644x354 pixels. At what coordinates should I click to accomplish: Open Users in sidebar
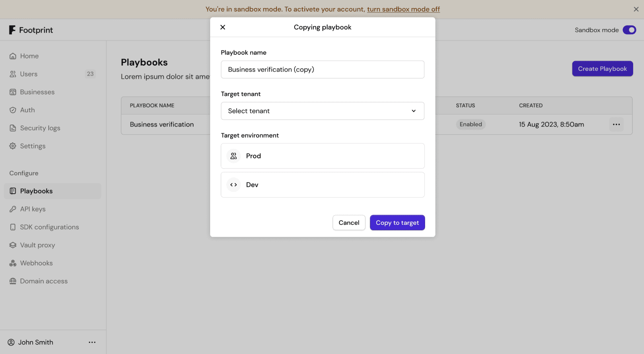pos(52,74)
